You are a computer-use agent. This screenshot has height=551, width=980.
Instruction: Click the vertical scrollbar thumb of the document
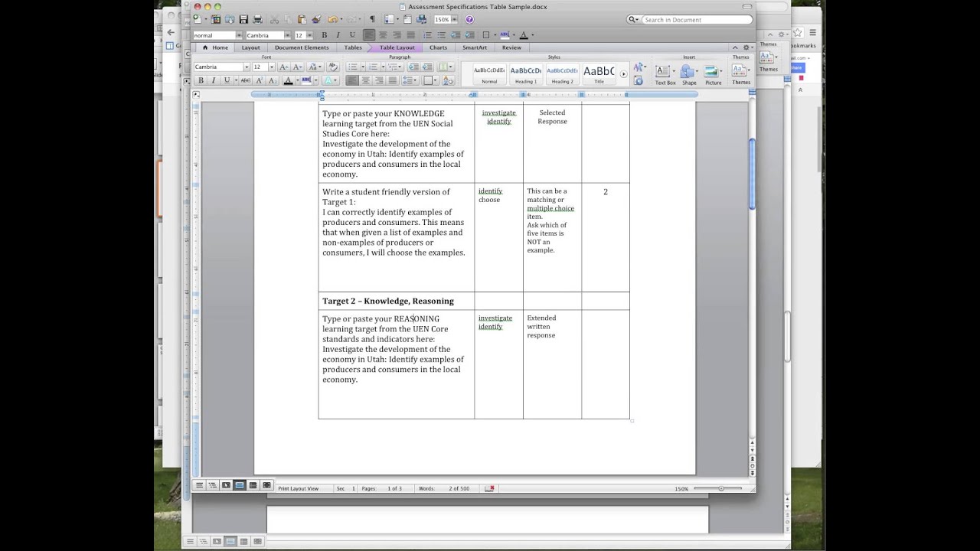point(752,174)
